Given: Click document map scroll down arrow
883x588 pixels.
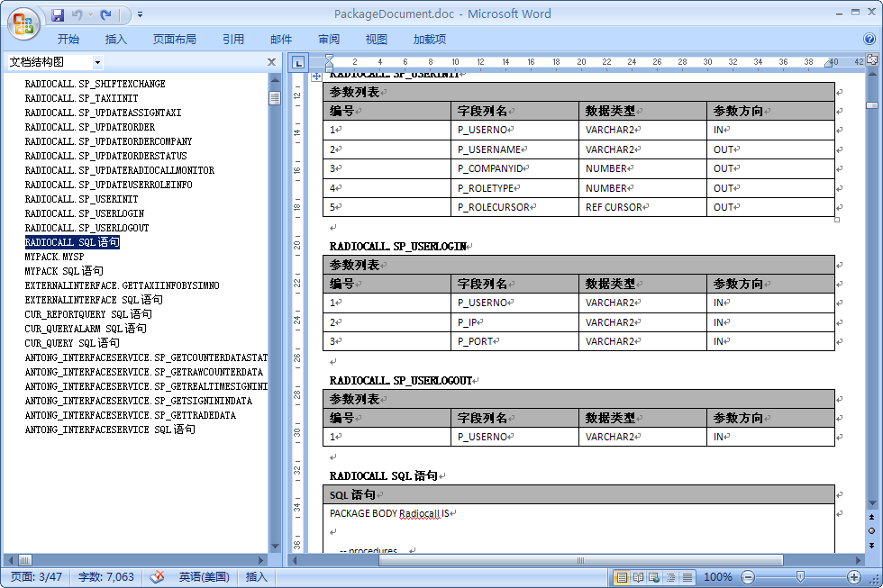Looking at the screenshot, I should coord(275,547).
